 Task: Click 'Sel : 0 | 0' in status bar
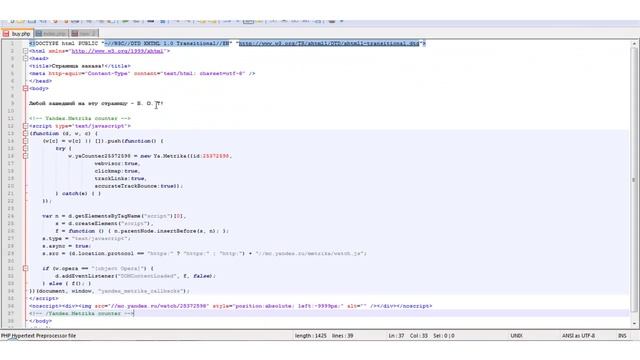pyautogui.click(x=444, y=336)
